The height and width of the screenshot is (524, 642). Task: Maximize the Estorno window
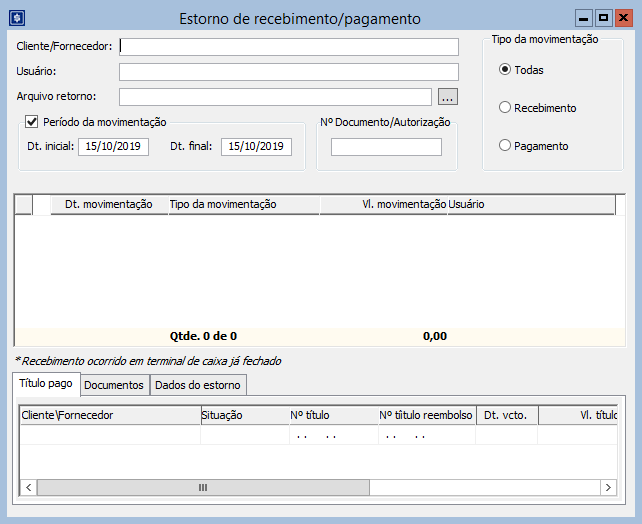coord(603,18)
